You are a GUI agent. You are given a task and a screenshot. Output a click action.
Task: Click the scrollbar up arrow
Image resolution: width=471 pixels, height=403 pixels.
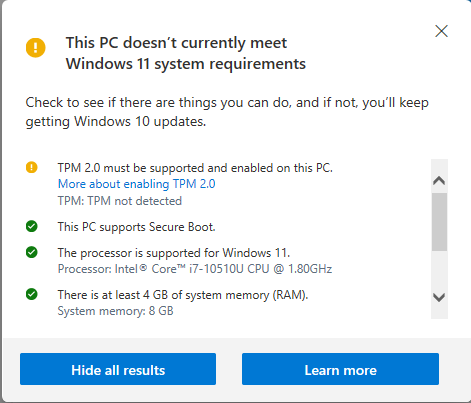(x=439, y=180)
